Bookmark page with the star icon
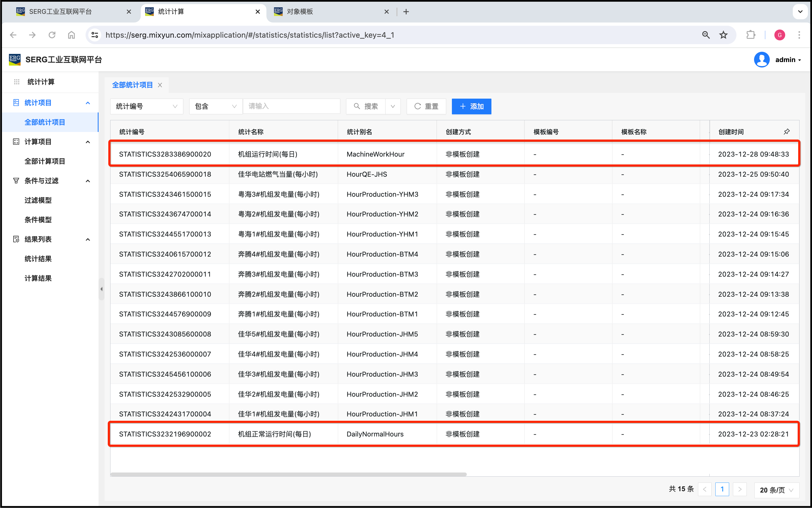Screen dimensions: 812x508 tap(723, 35)
